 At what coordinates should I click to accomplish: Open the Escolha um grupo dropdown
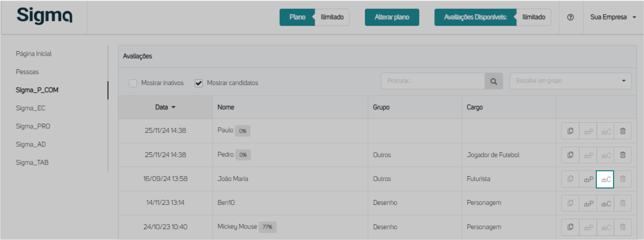(x=571, y=81)
